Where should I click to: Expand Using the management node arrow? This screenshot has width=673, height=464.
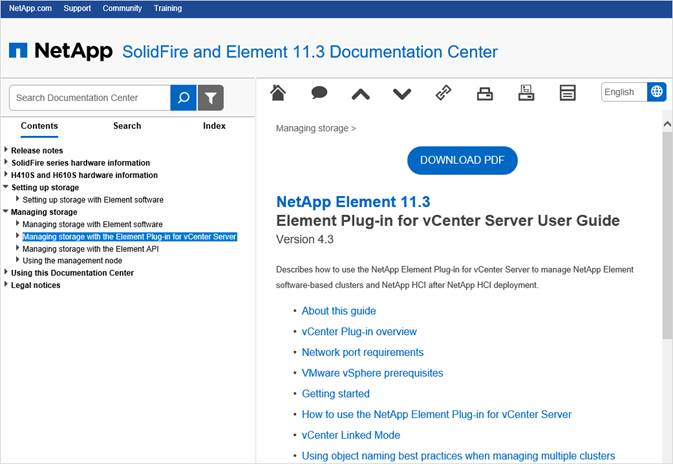(x=18, y=259)
